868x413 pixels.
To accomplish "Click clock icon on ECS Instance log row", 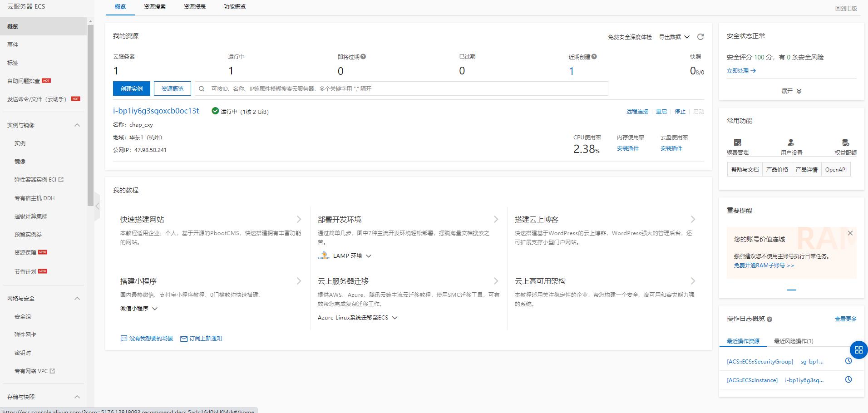I will click(848, 379).
